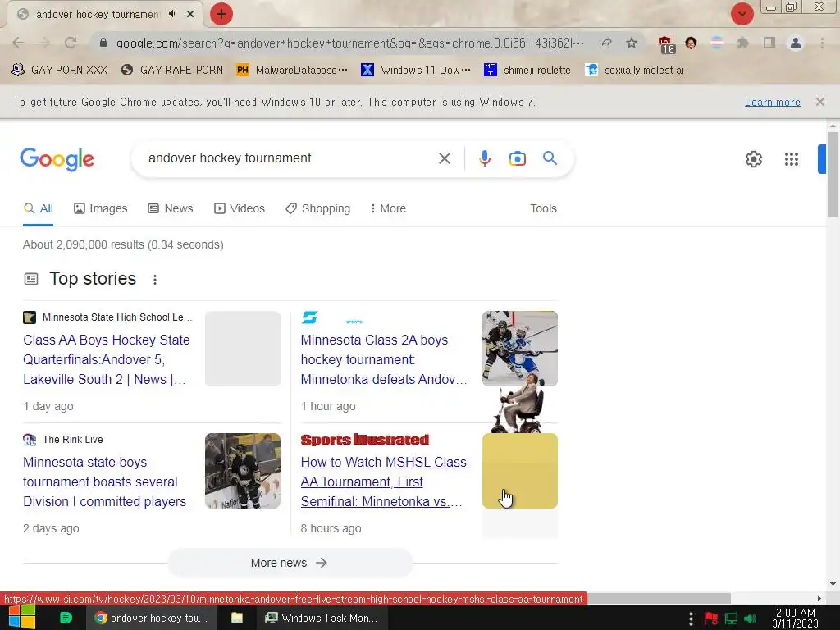Open the Windows Start button
This screenshot has width=840, height=630.
(x=22, y=618)
